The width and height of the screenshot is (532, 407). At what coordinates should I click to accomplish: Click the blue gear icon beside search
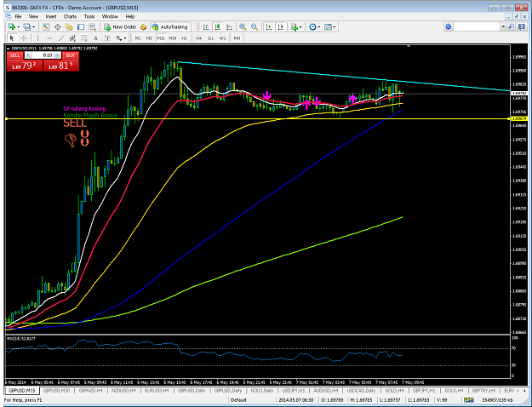[449, 26]
